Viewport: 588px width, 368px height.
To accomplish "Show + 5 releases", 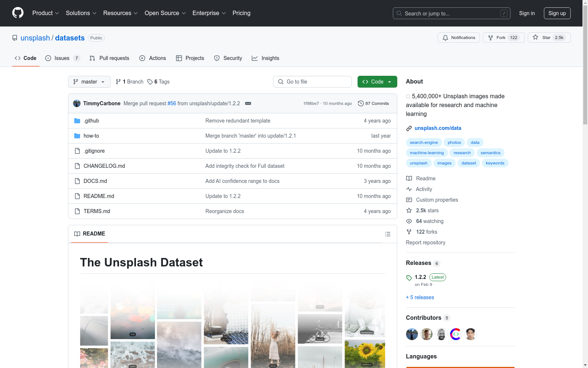I will point(420,297).
